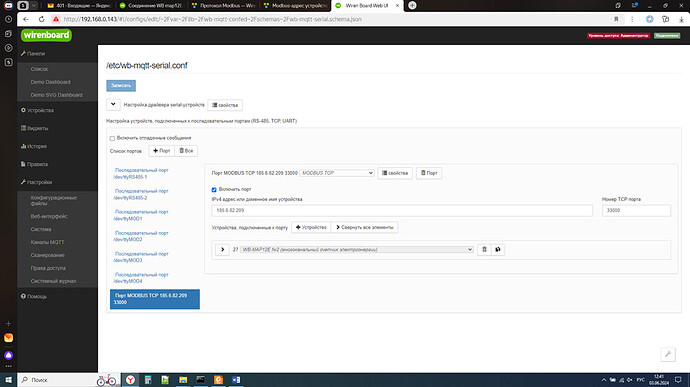The height and width of the screenshot is (387, 690).
Task: Bookmark this page with the address bar icon
Action: click(x=616, y=19)
